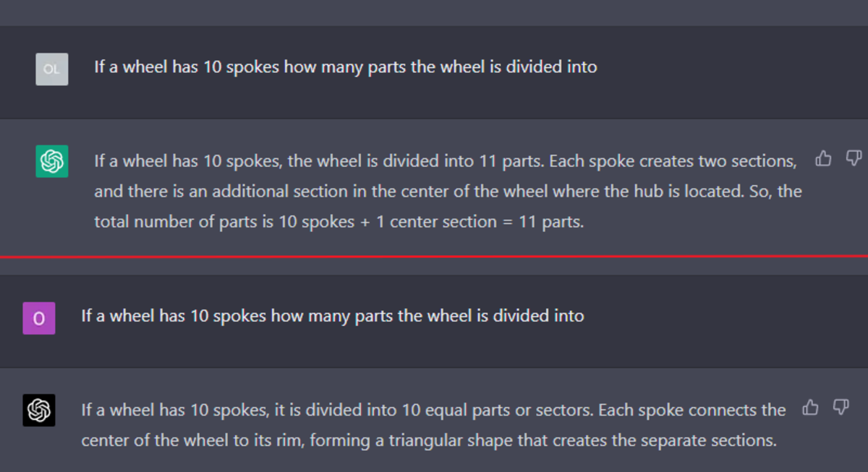Give thumbs up to the 10 equal parts answer
The height and width of the screenshot is (472, 868).
810,408
